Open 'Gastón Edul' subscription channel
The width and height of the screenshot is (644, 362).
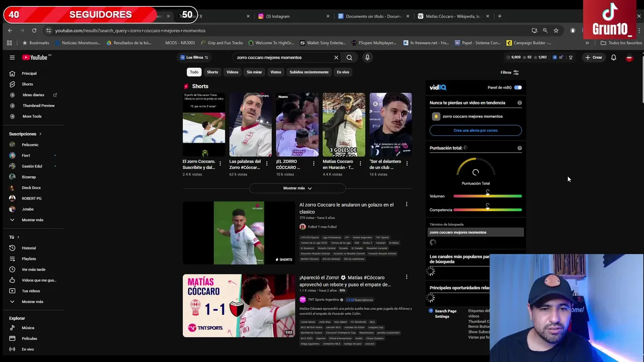[32, 166]
